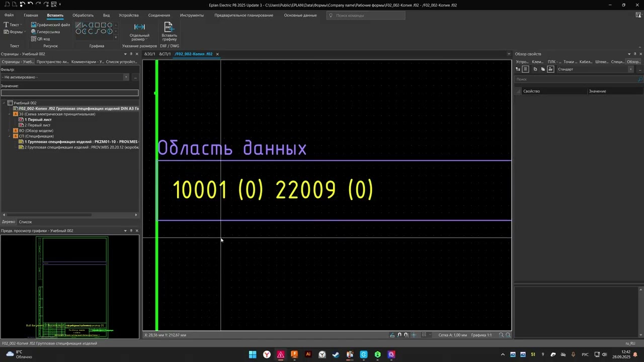Image resolution: width=644 pixels, height=362 pixels.
Task: Open the Фильтр dropdown 'Не активировано'
Action: click(126, 77)
